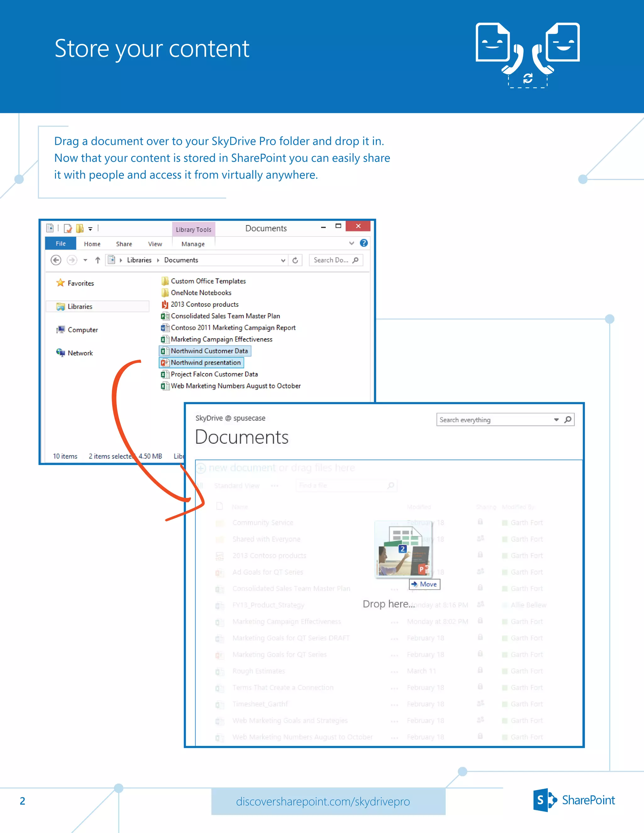Open the Share ribbon tab
The image size is (644, 833).
[x=124, y=244]
